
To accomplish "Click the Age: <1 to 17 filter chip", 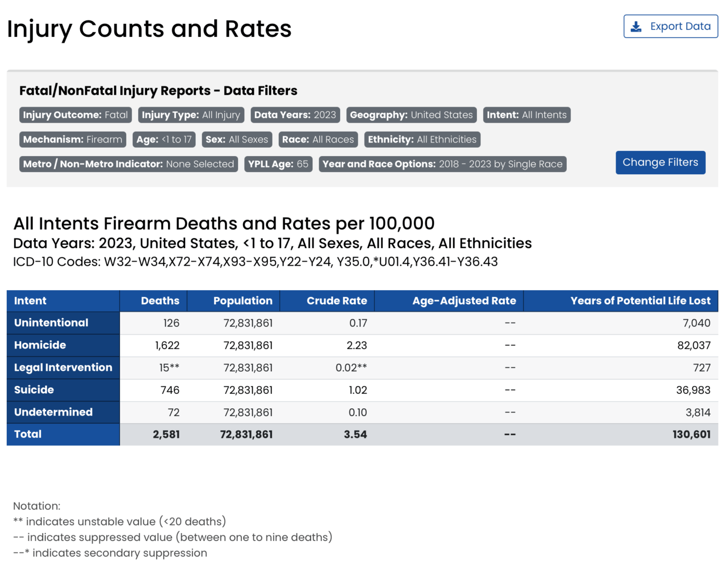I will pyautogui.click(x=164, y=139).
